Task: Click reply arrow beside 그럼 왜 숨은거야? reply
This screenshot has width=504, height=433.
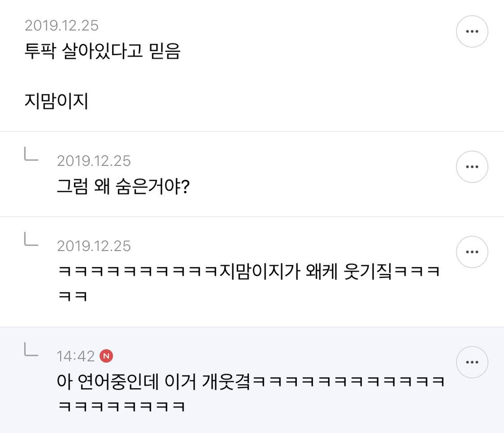Action: tap(31, 155)
